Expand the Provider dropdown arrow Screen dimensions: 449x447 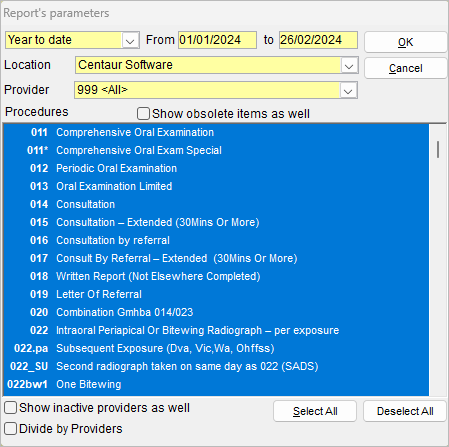[x=348, y=90]
